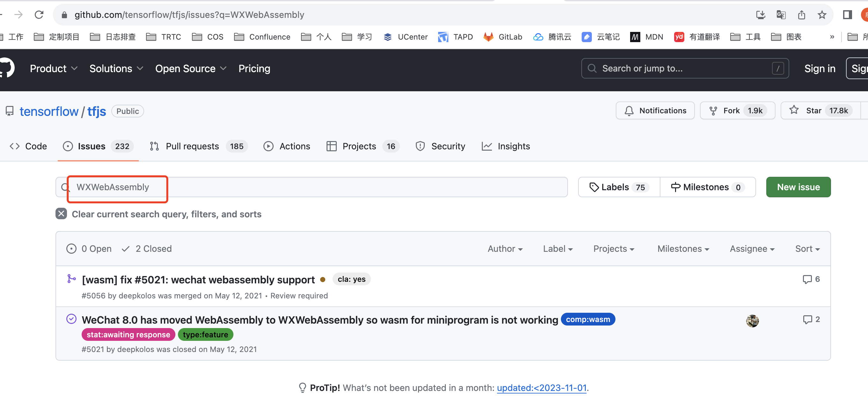Open the browser side panel icon

click(847, 14)
